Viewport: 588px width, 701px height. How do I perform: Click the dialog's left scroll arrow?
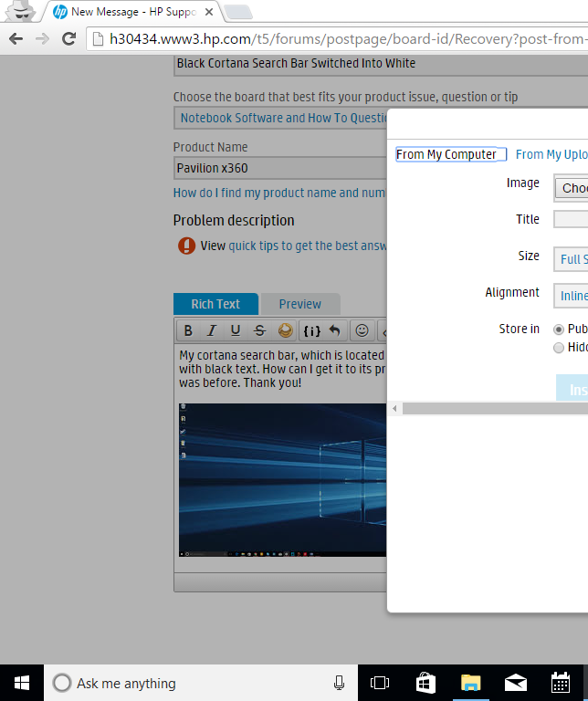coord(394,408)
